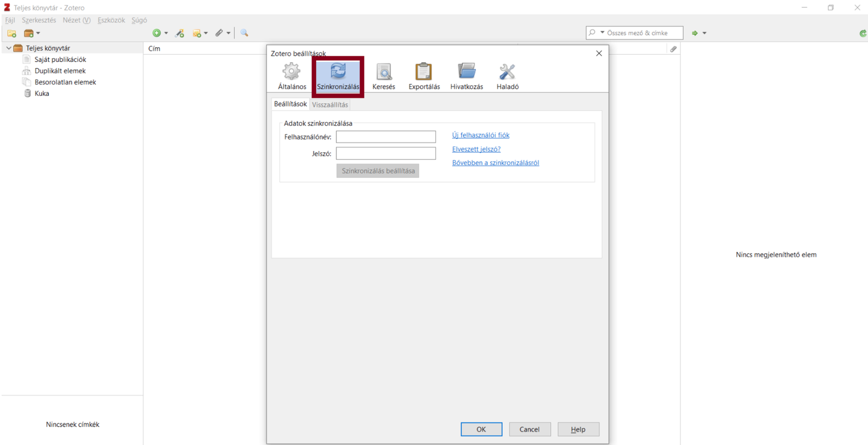
Task: Open the search mode dropdown arrow
Action: (x=602, y=33)
